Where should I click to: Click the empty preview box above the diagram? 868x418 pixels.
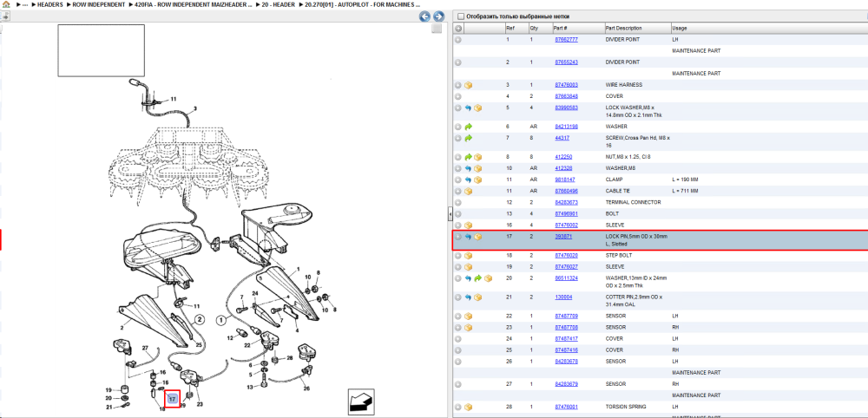[x=102, y=50]
